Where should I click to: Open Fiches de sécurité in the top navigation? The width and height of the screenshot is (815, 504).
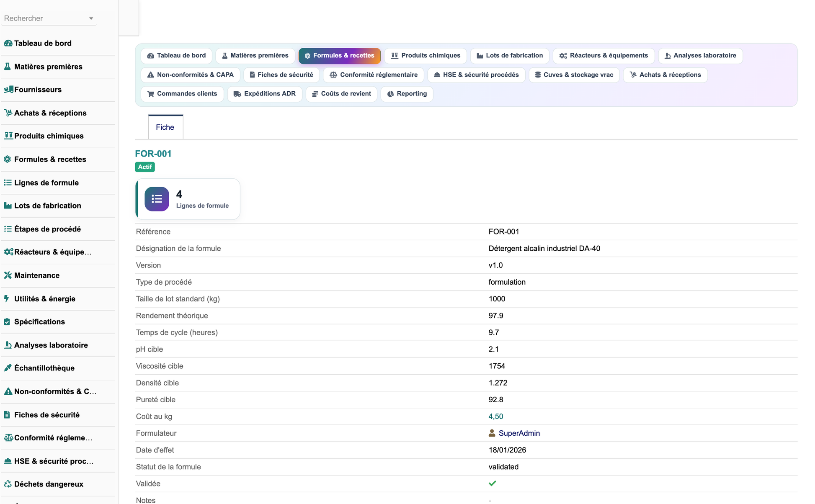click(281, 75)
